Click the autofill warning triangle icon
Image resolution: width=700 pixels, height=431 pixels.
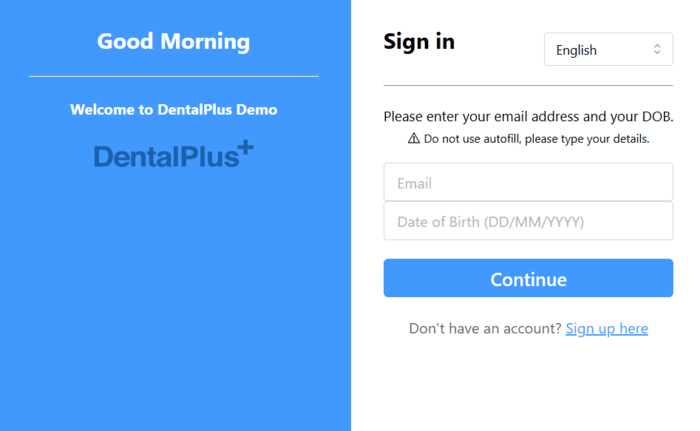click(414, 139)
